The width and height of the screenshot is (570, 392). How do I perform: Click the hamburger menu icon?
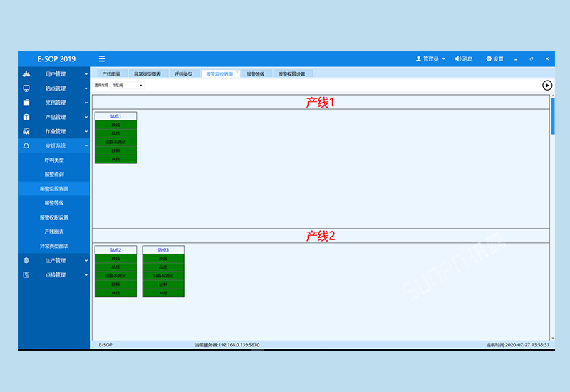(x=102, y=58)
